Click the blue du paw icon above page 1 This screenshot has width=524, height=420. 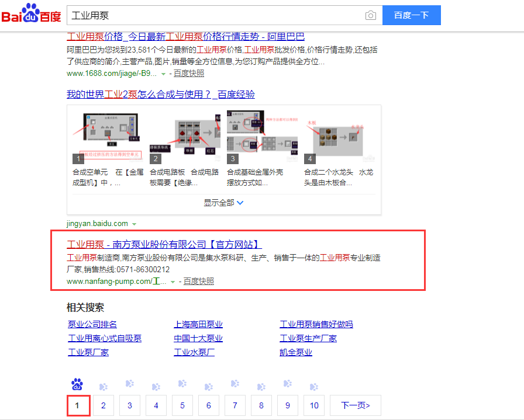pos(77,384)
